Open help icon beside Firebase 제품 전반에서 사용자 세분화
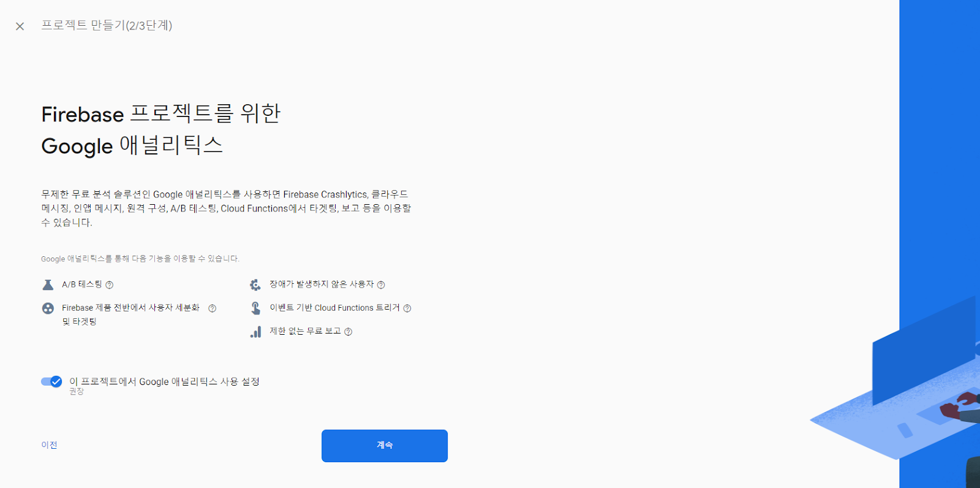The image size is (980, 488). (x=212, y=308)
